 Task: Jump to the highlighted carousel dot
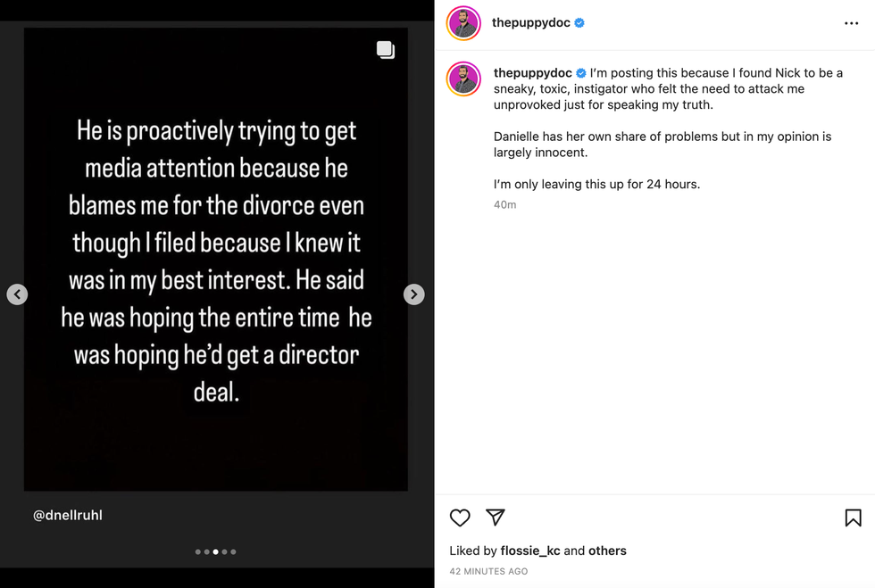pos(214,551)
